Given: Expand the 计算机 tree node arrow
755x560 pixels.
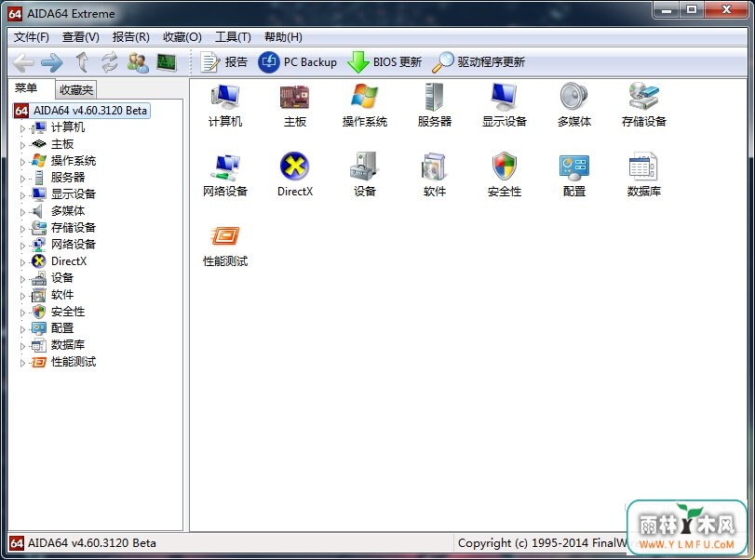Looking at the screenshot, I should pos(22,129).
